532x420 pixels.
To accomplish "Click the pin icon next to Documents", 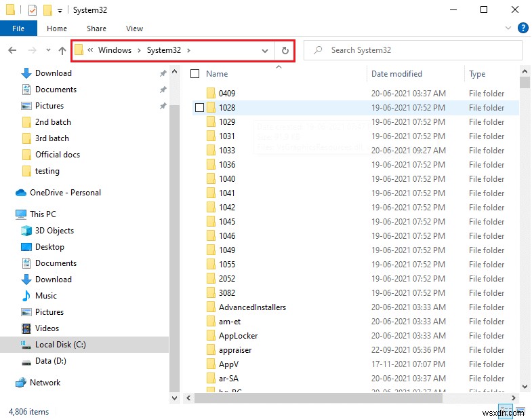I will [163, 90].
